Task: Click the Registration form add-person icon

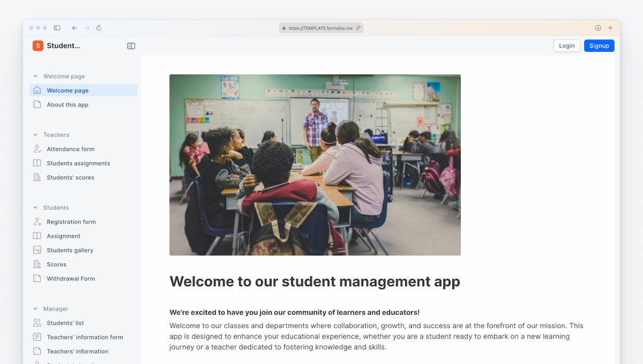Action: click(37, 221)
